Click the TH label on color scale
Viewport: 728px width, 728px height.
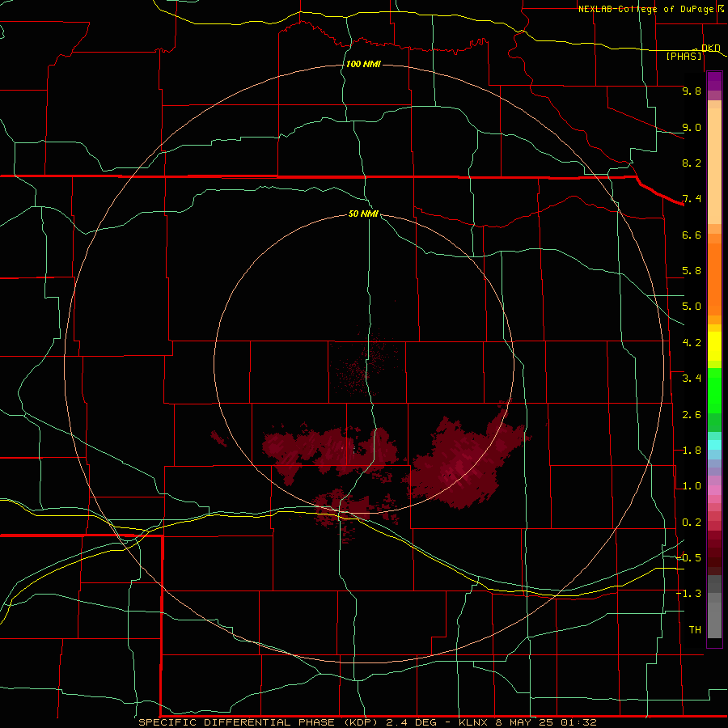pyautogui.click(x=695, y=630)
